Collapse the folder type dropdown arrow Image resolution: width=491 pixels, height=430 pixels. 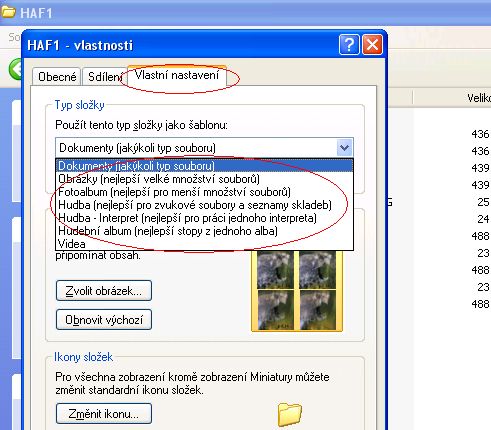344,147
